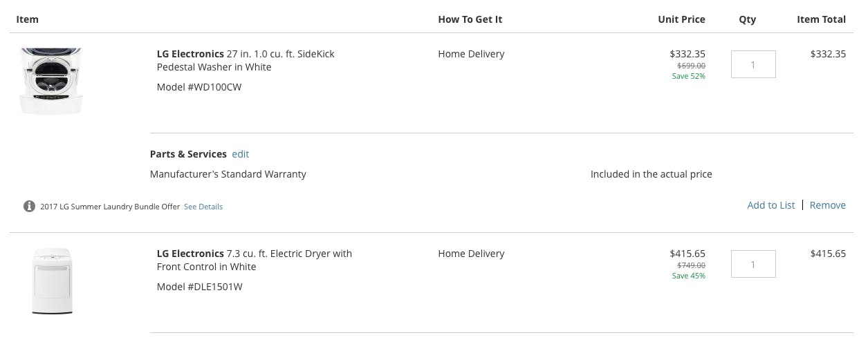Remove the Pedestal Washer from the cart
Image resolution: width=868 pixels, height=342 pixels.
pyautogui.click(x=828, y=205)
